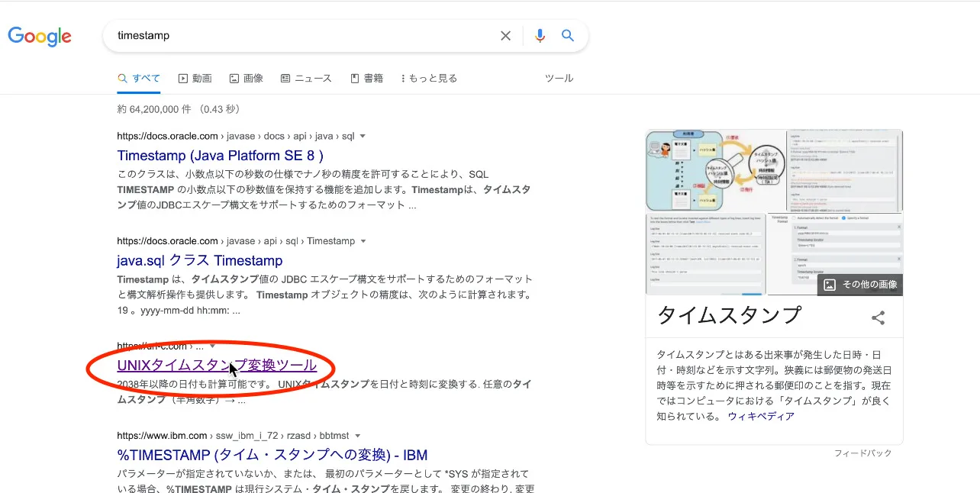Expand arrow beside first docs.oracle.com URL
The width and height of the screenshot is (980, 493).
(x=363, y=136)
